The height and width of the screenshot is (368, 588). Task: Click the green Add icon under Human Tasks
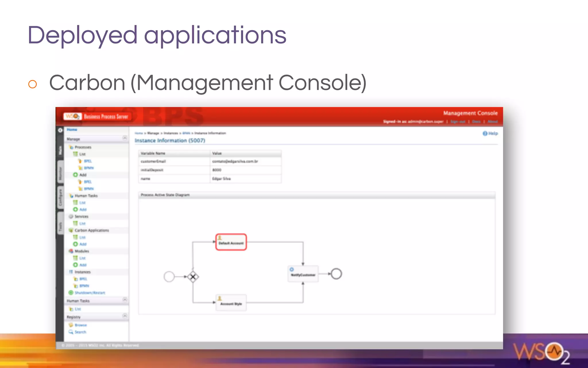coord(76,210)
